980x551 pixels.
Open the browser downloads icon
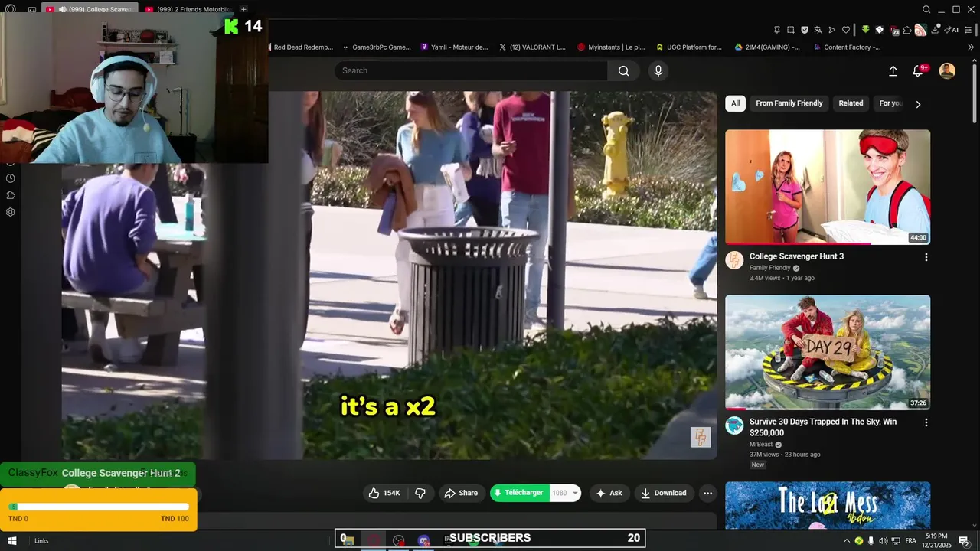[936, 30]
